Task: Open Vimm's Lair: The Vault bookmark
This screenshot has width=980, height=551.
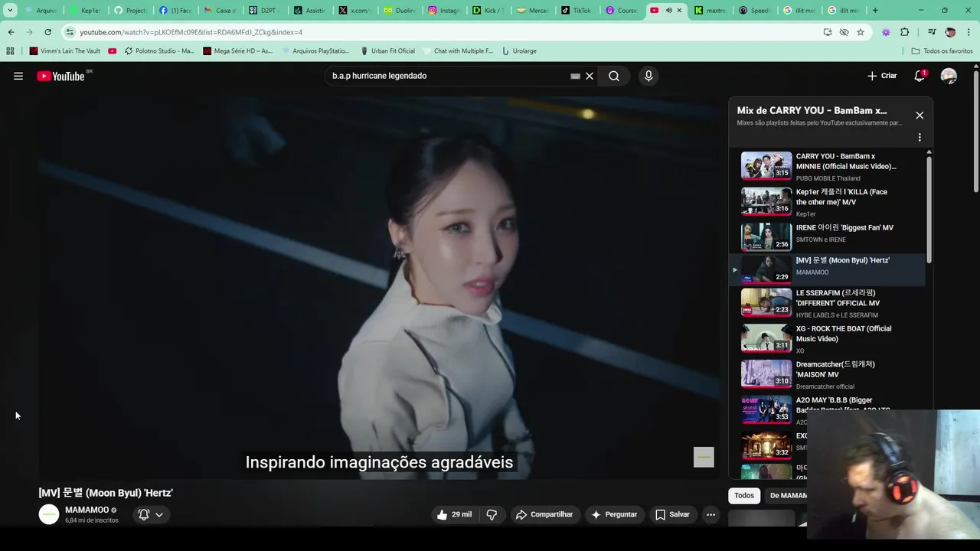Action: (x=65, y=51)
